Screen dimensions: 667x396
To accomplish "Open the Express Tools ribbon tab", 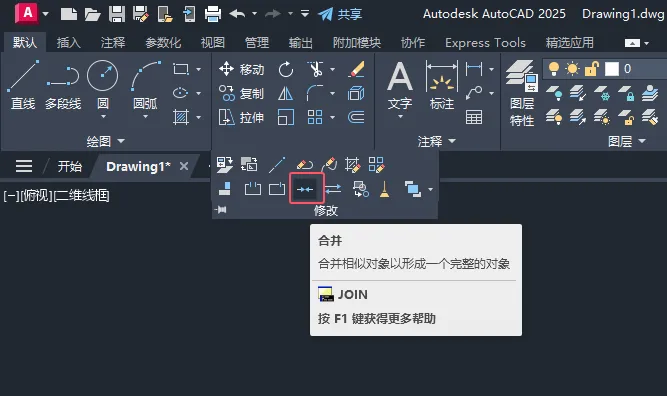I will (x=485, y=43).
